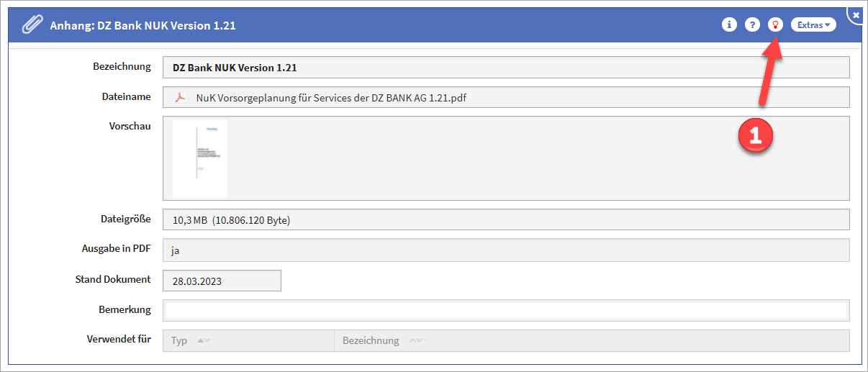Click the Bezeichnung column sort arrows icon
Image resolution: width=868 pixels, height=372 pixels.
(416, 340)
